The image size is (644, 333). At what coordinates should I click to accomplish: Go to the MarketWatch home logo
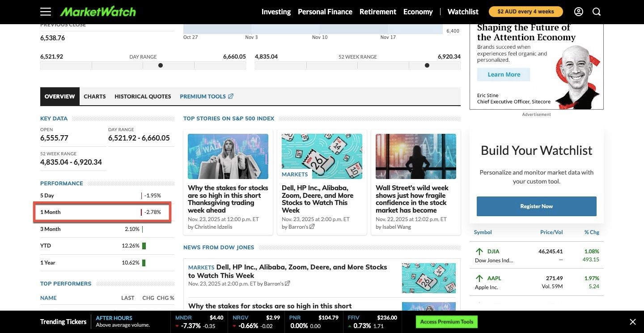point(98,12)
